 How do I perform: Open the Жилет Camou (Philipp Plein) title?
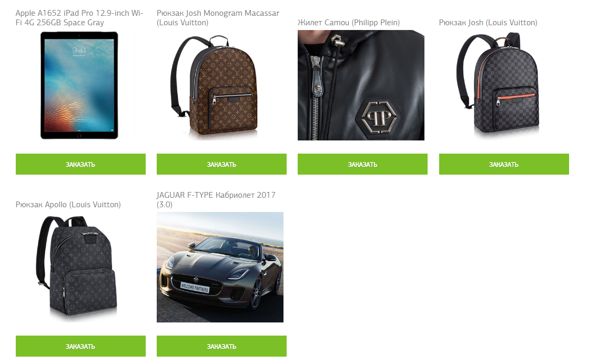[349, 23]
